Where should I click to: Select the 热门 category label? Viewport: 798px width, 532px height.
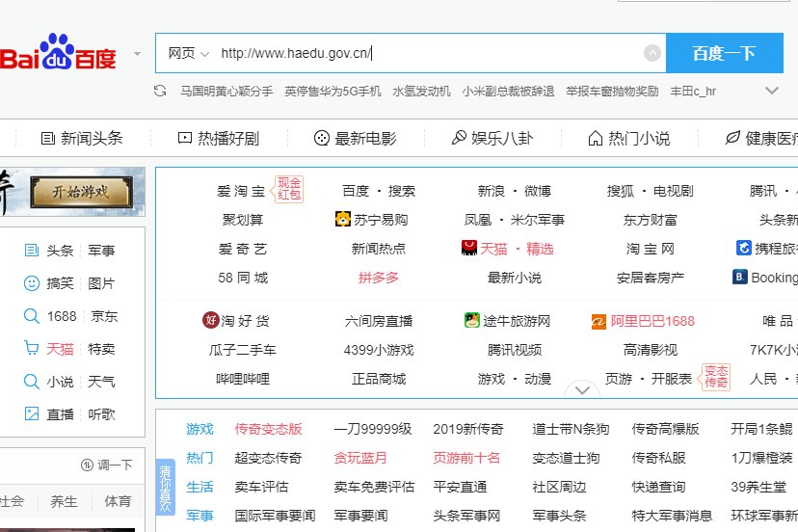pyautogui.click(x=200, y=458)
